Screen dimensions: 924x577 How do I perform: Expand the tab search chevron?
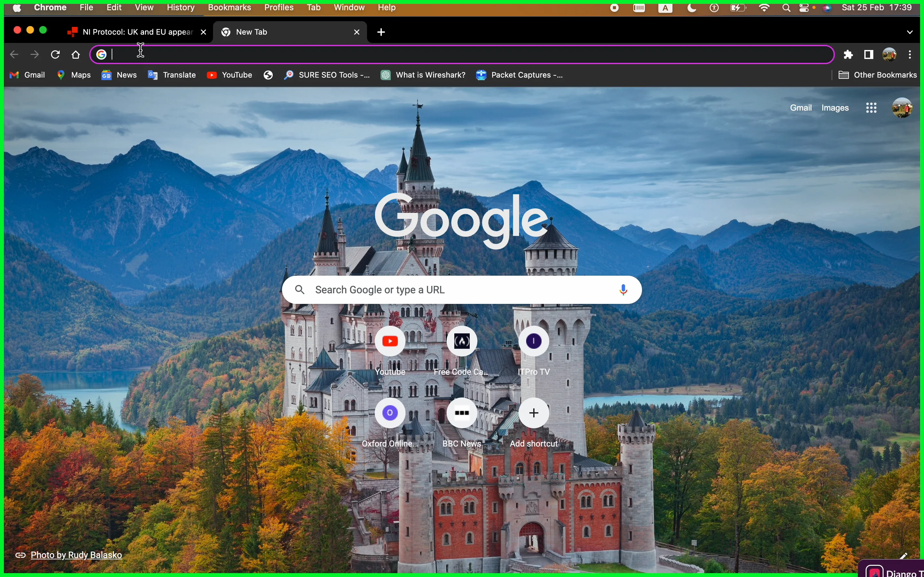[910, 32]
